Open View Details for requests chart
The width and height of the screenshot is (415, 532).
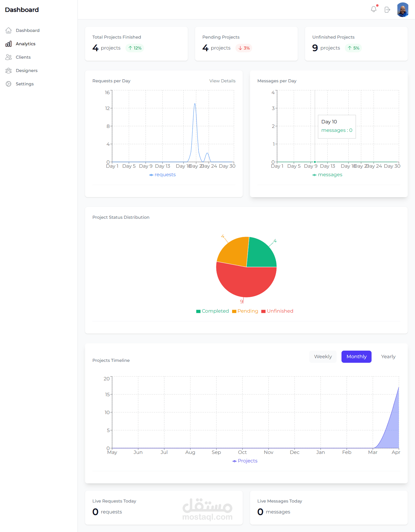tap(222, 81)
